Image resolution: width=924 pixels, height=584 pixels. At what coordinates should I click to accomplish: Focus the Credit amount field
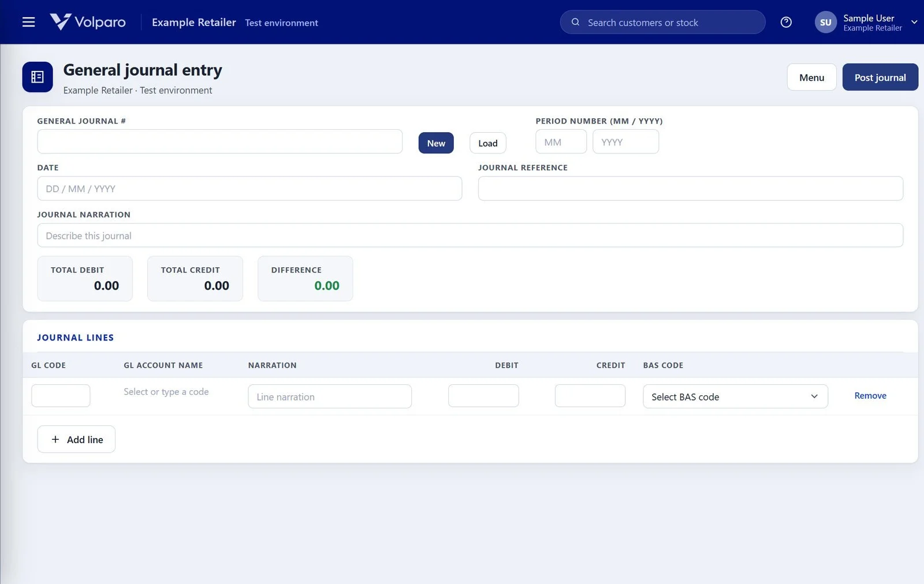pos(590,396)
